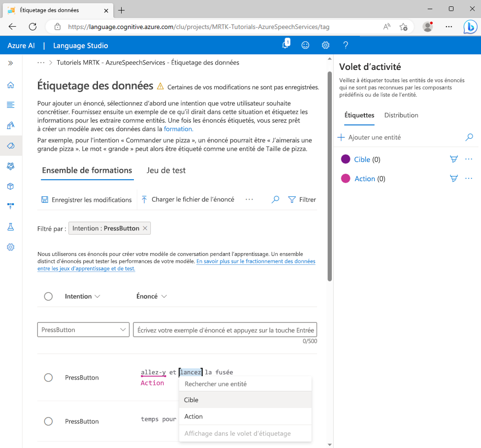Image resolution: width=481 pixels, height=448 pixels.
Task: Click the purple Cible color dot
Action: pos(346,159)
